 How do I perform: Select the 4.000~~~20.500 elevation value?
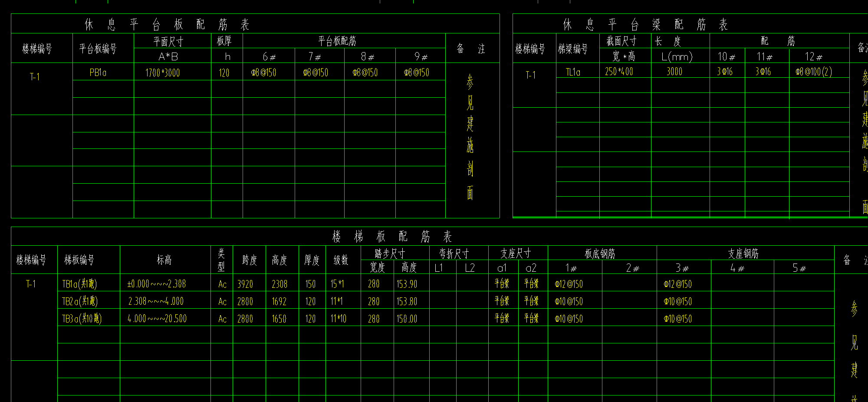157,319
